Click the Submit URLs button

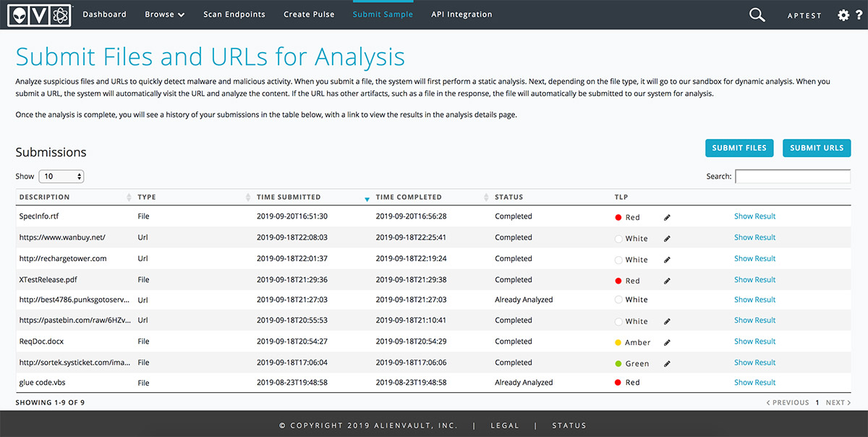coord(817,148)
